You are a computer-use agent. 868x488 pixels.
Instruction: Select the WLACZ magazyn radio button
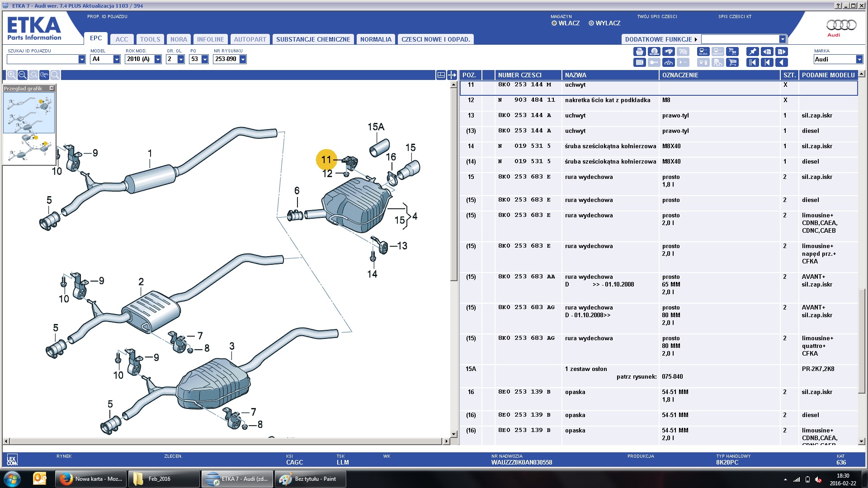pos(554,23)
